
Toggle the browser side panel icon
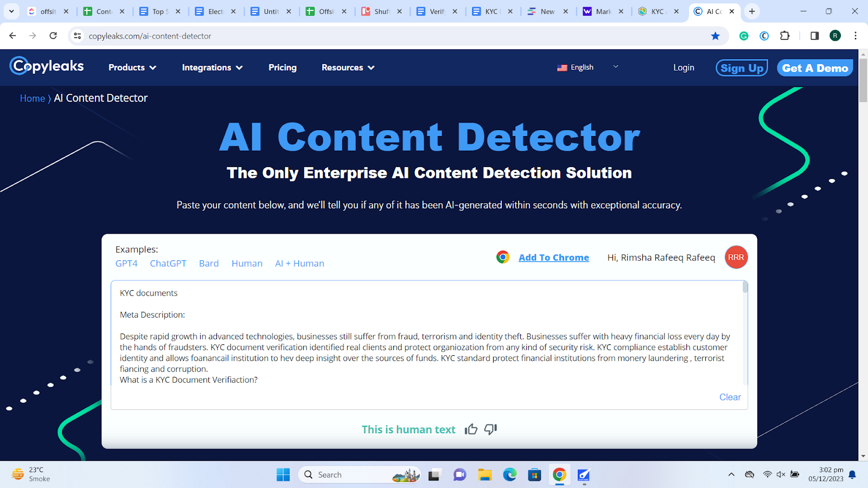[x=814, y=36]
